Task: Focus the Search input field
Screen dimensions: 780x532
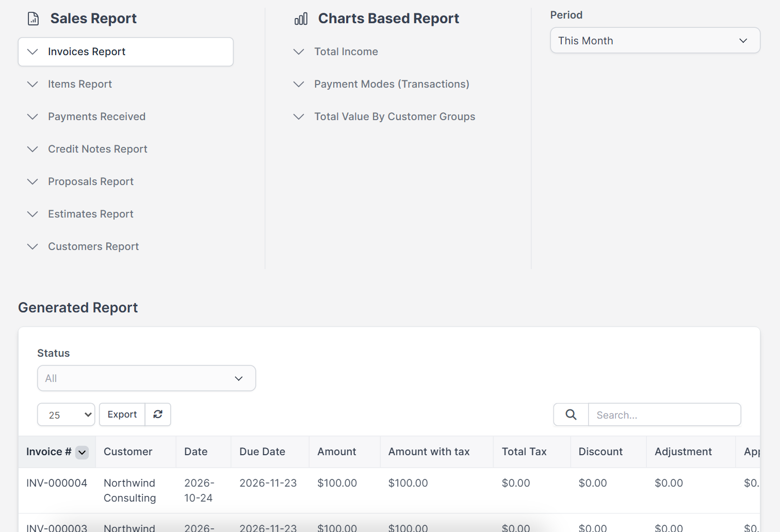Action: pyautogui.click(x=664, y=414)
